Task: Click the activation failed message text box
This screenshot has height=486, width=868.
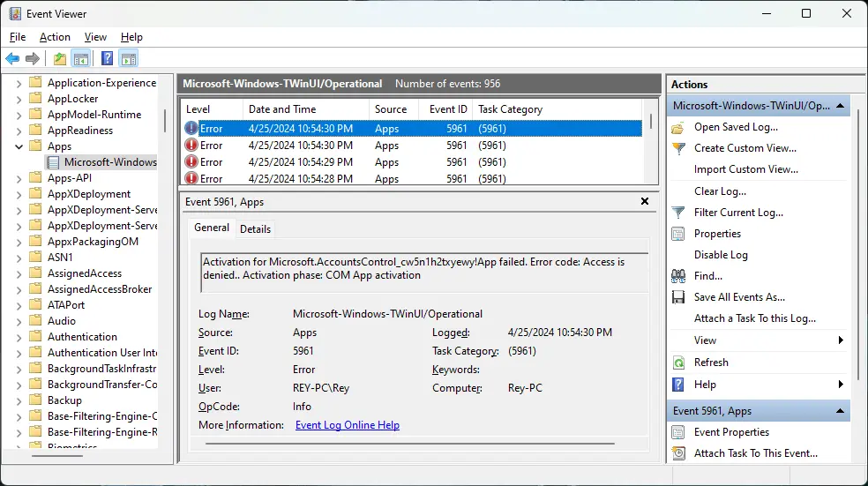Action: tap(424, 273)
